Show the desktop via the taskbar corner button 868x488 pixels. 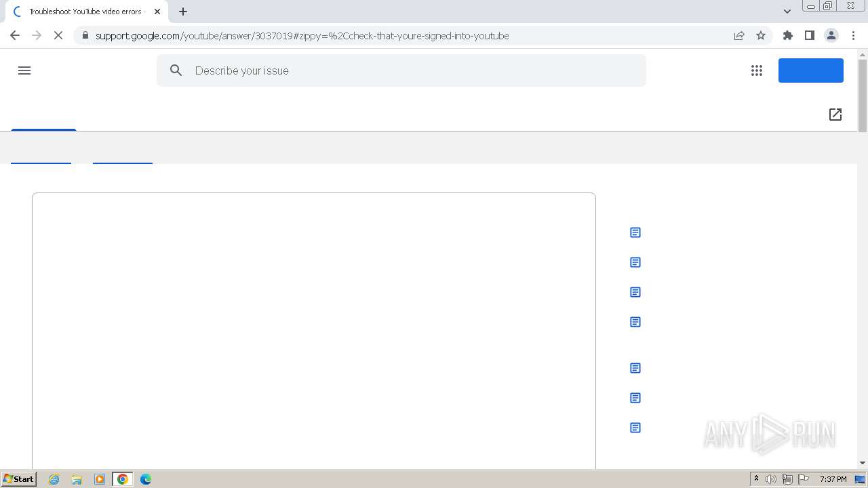861,479
